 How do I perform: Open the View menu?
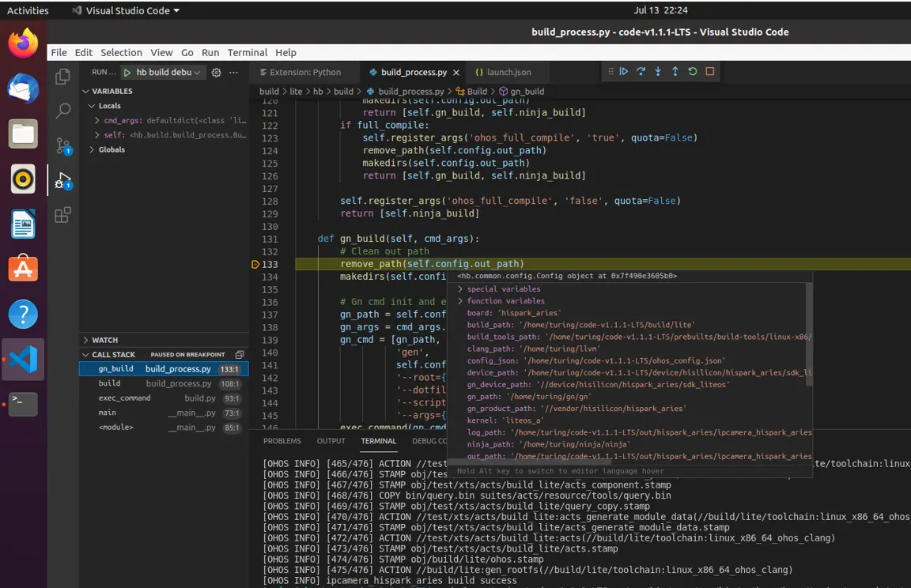click(x=161, y=52)
